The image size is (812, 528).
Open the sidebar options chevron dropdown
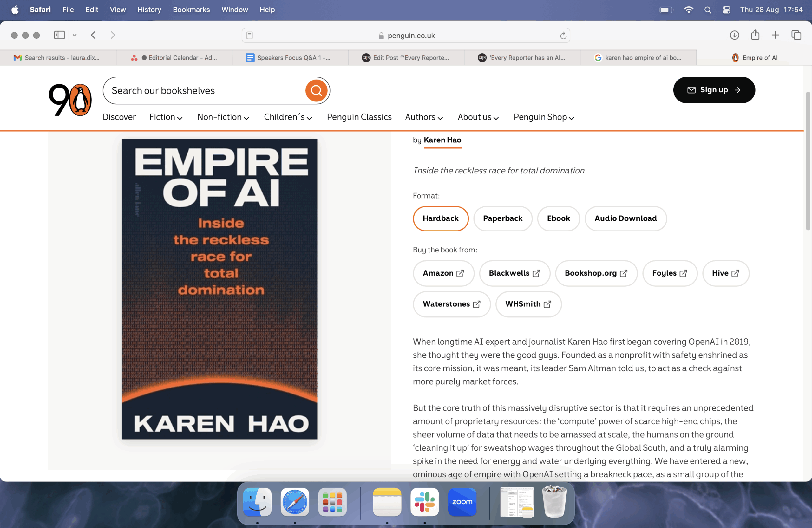click(74, 35)
